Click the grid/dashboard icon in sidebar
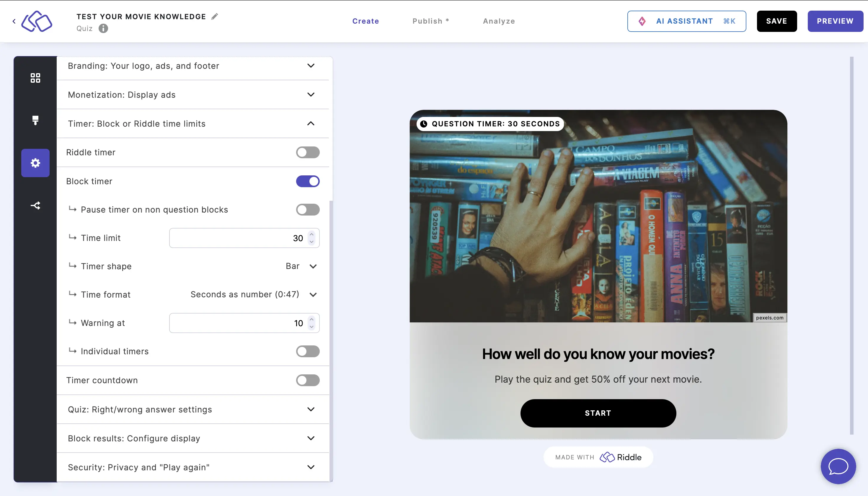The image size is (868, 496). pyautogui.click(x=35, y=77)
